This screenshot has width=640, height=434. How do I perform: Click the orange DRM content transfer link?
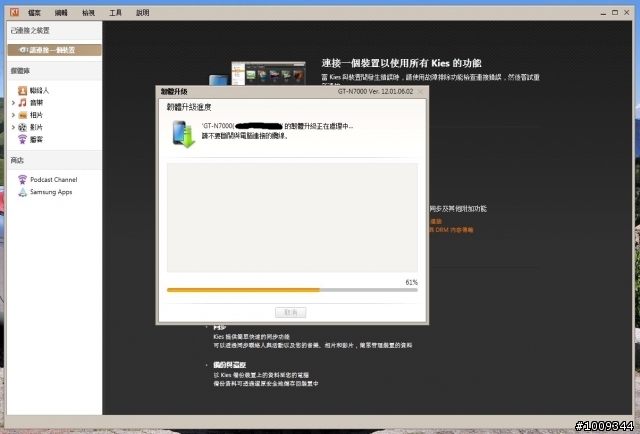(451, 230)
